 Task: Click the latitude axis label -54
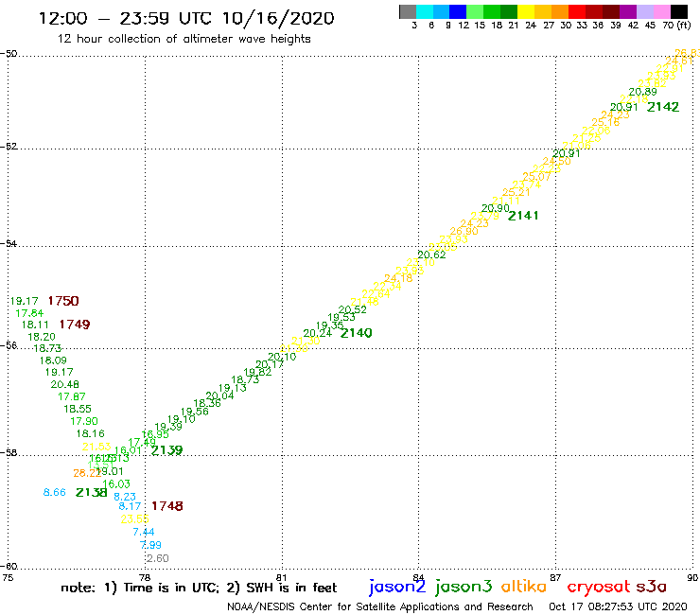tap(9, 243)
